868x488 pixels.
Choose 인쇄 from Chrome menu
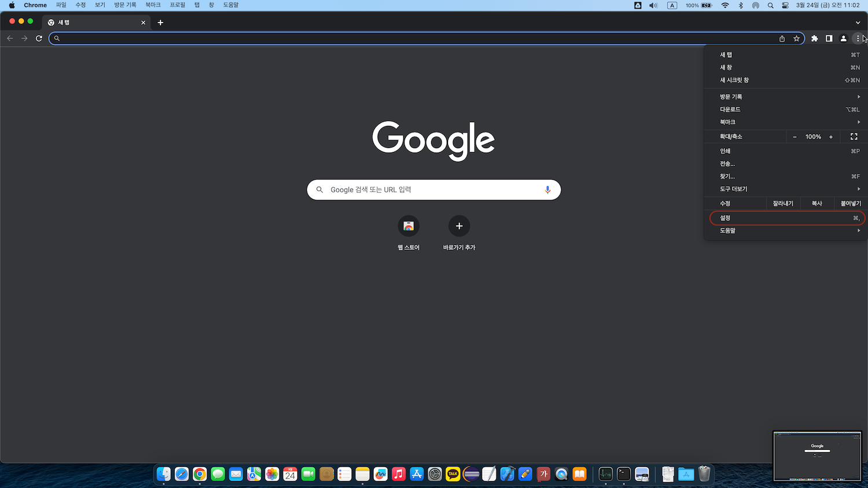[786, 151]
